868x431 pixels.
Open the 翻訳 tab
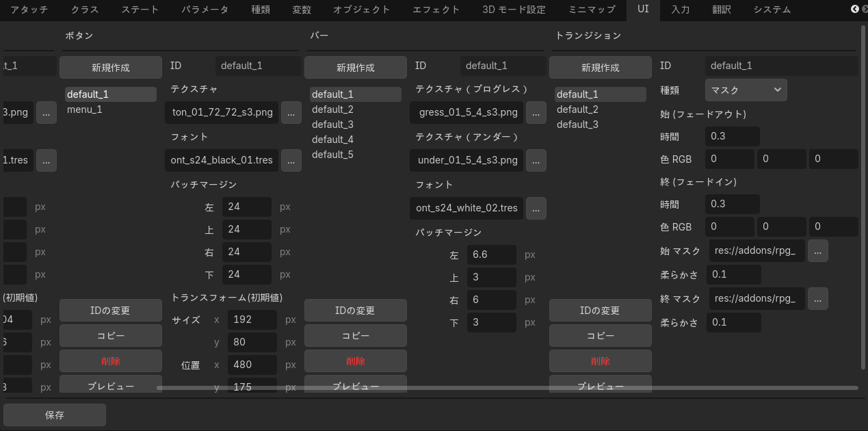[721, 10]
